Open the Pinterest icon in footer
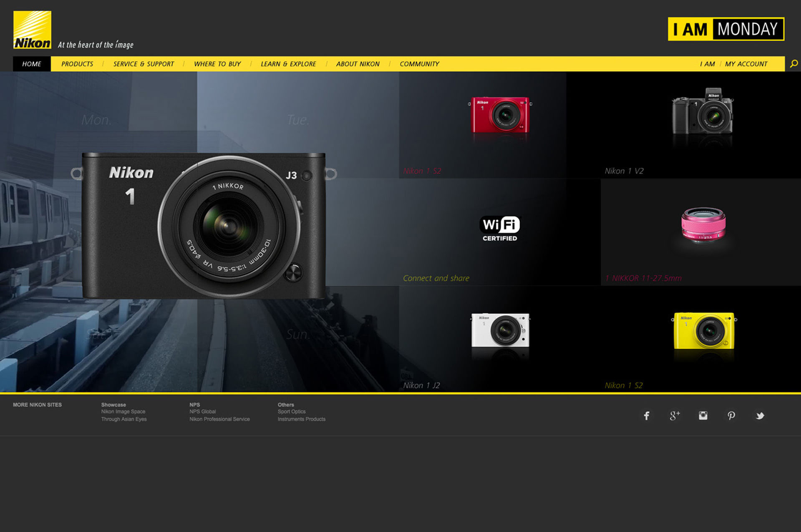This screenshot has height=532, width=801. [x=731, y=416]
